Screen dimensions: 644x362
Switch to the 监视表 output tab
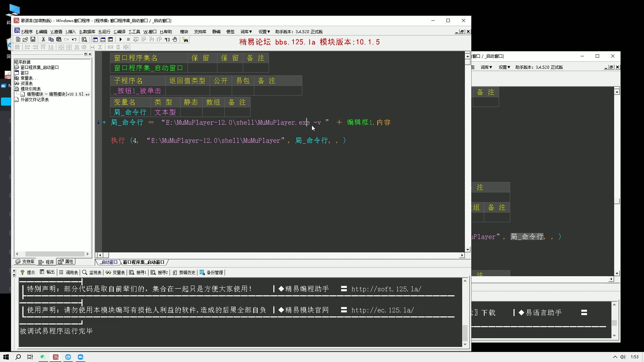click(x=92, y=273)
